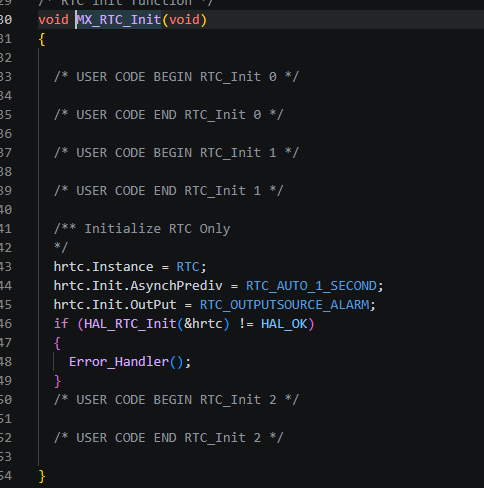
Task: Click the comment 'USER CODE BEGIN RTC_Init 1'
Action: [176, 153]
